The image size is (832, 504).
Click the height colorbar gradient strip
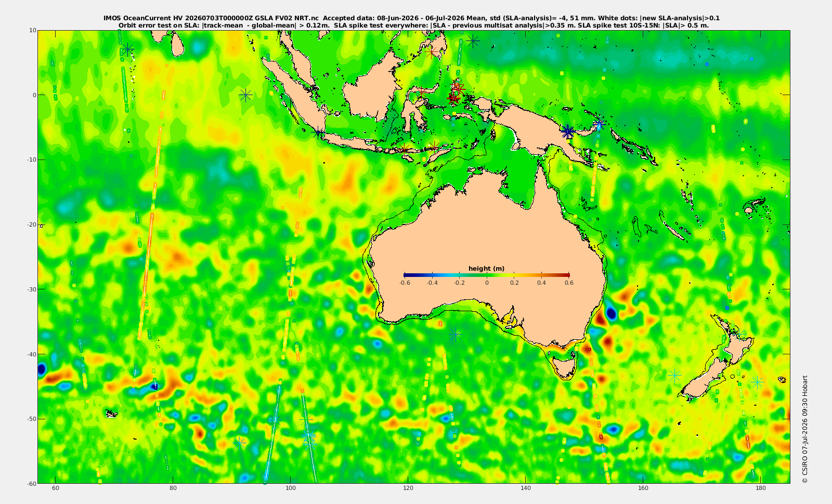(x=486, y=275)
